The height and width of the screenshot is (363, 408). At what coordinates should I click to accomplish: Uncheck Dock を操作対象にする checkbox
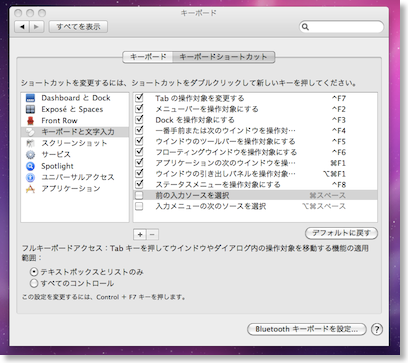(x=139, y=119)
